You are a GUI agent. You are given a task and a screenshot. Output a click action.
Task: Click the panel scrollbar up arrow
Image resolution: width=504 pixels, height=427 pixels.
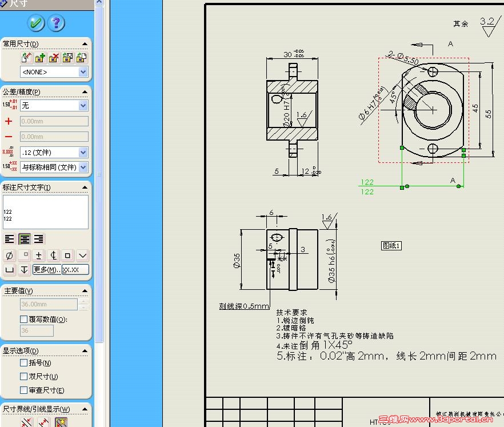[99, 2]
